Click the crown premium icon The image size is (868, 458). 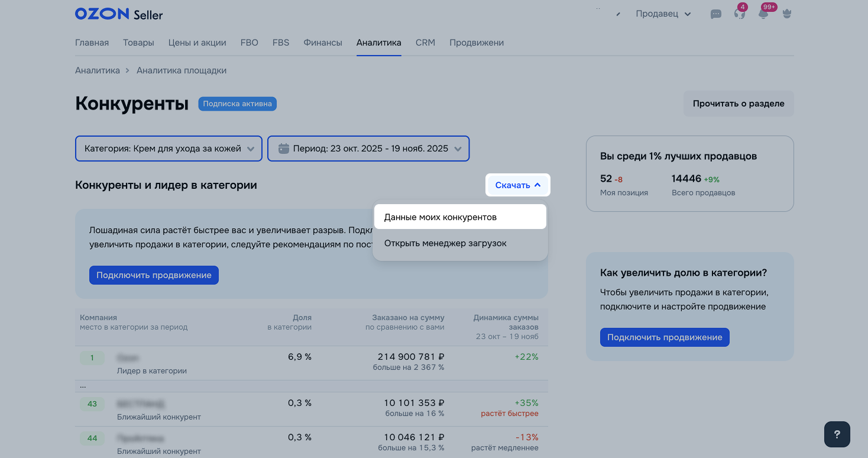[786, 14]
